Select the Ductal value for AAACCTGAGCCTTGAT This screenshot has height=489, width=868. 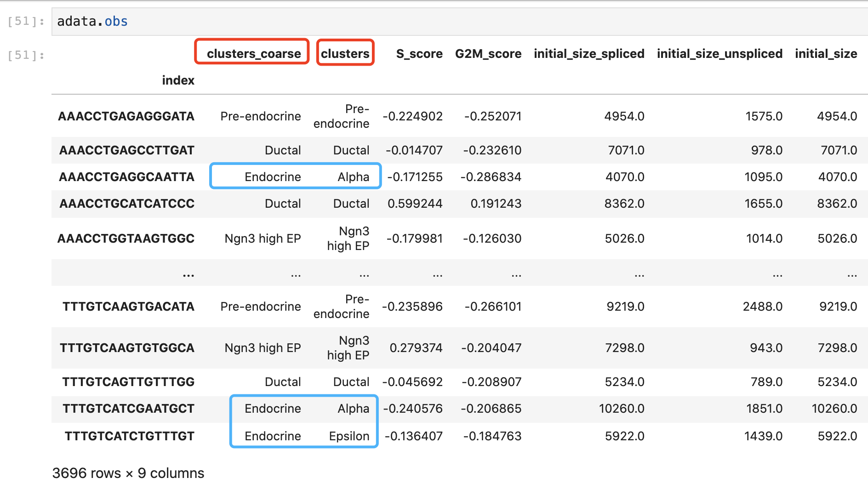pos(283,150)
